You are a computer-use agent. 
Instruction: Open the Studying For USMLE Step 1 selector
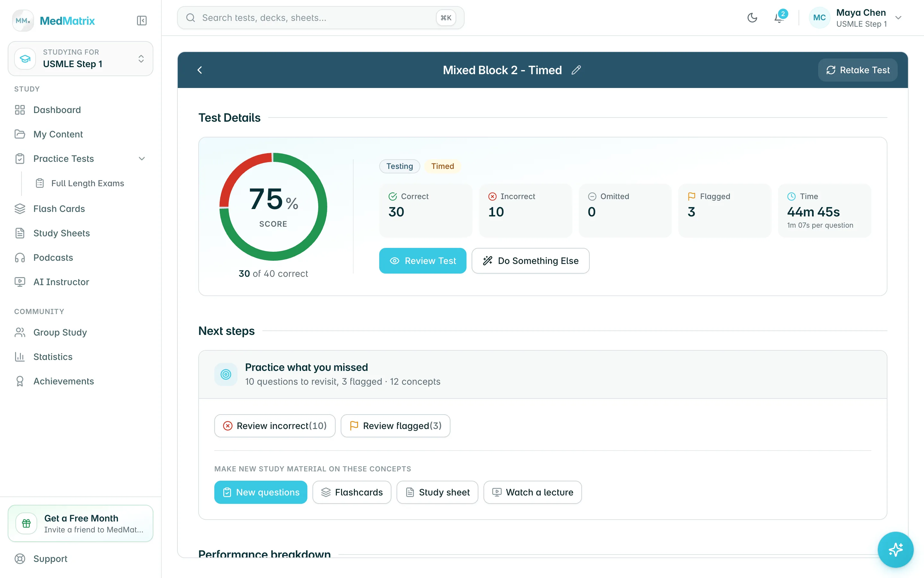(81, 58)
